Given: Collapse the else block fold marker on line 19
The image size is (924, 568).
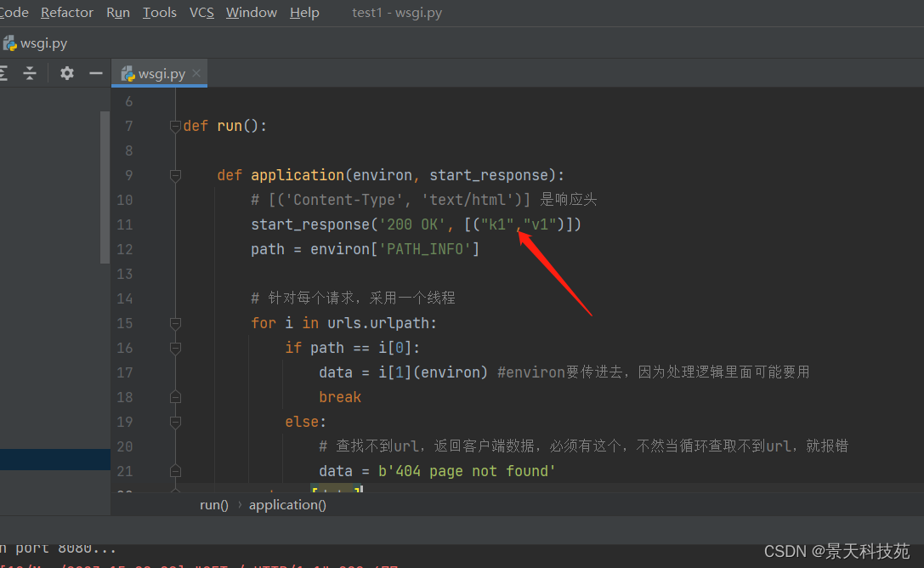Looking at the screenshot, I should (x=175, y=422).
